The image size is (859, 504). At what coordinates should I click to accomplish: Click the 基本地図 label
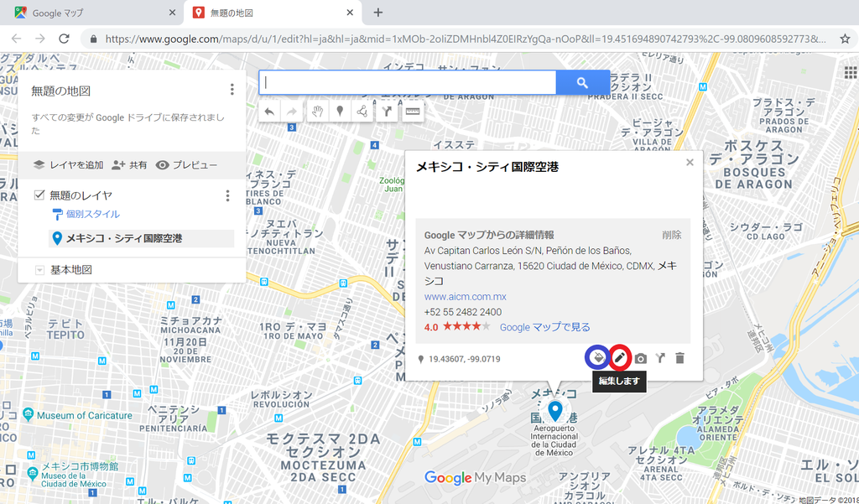coord(71,270)
